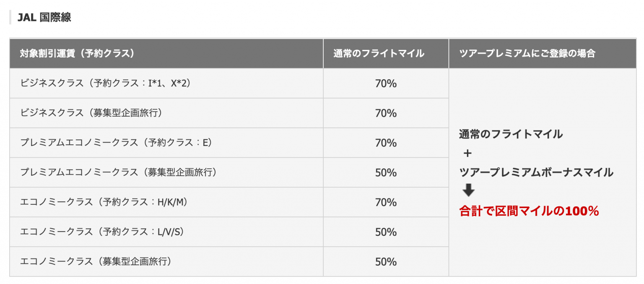
Task: Click the エコノミークラス（予約クラス：H/K/M） row label
Action: coord(104,202)
